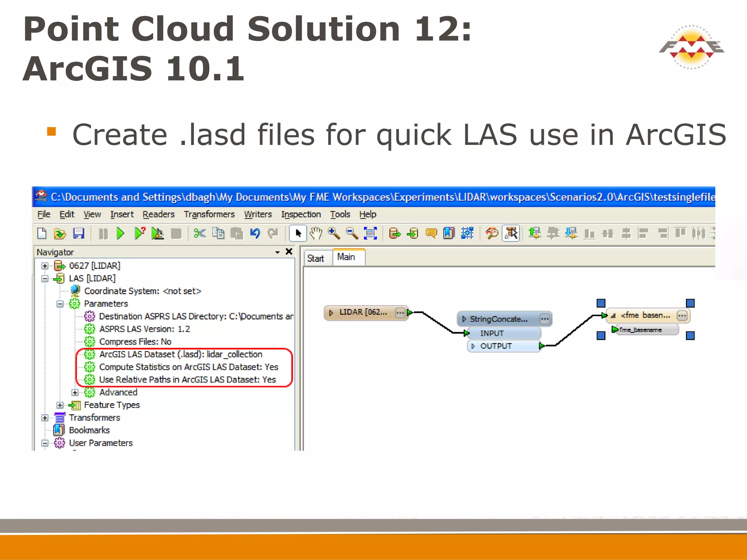The width and height of the screenshot is (747, 560).
Task: Click the Undo arrow icon
Action: pyautogui.click(x=255, y=233)
